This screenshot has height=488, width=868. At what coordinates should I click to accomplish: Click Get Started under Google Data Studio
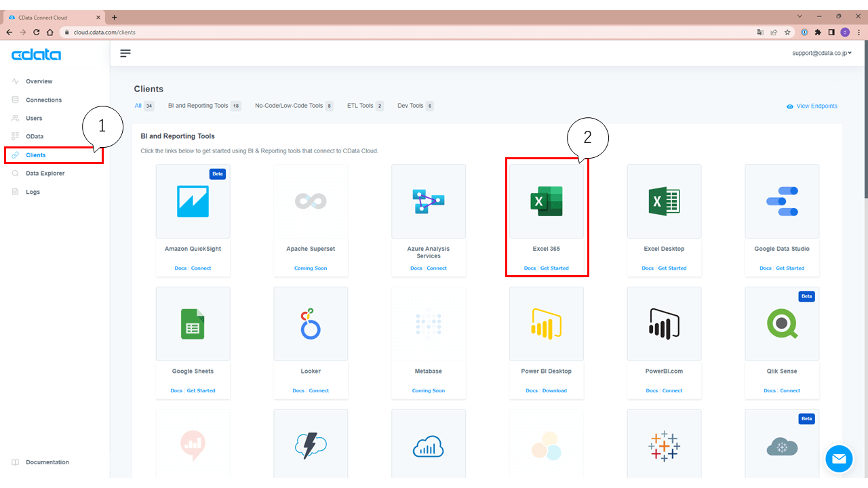pos(790,268)
